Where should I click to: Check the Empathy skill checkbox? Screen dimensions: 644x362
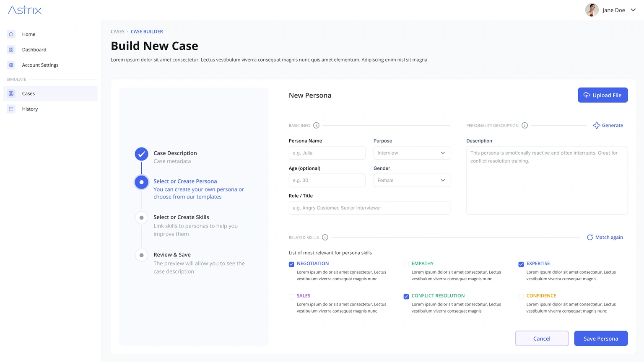point(406,264)
